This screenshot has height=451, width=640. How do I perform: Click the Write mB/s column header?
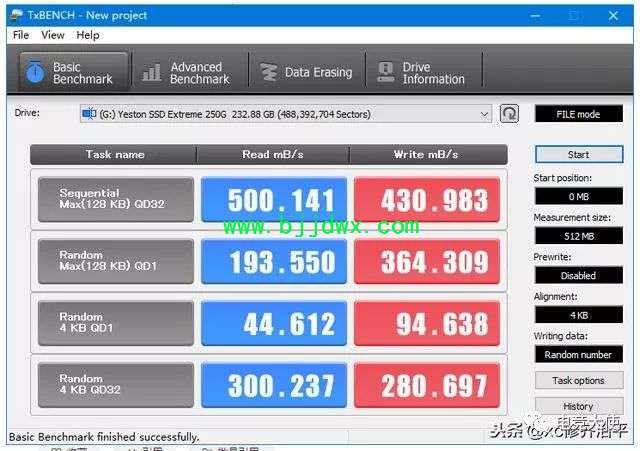429,154
